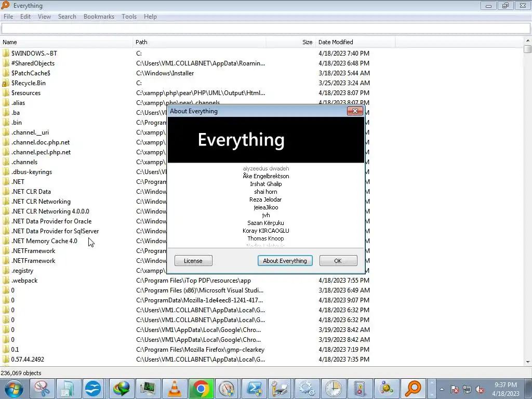This screenshot has width=532, height=399.
Task: Click the results list scrollbar down arrow
Action: coord(528,362)
